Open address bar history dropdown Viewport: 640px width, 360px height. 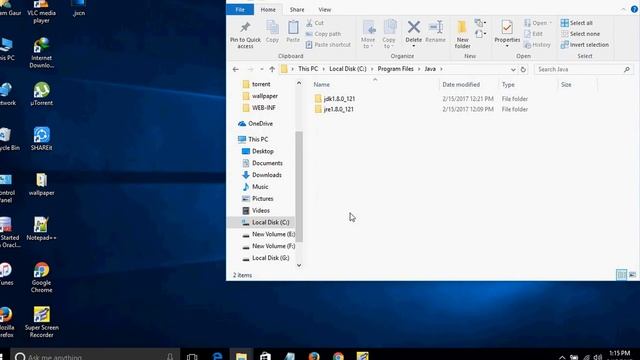pos(513,69)
